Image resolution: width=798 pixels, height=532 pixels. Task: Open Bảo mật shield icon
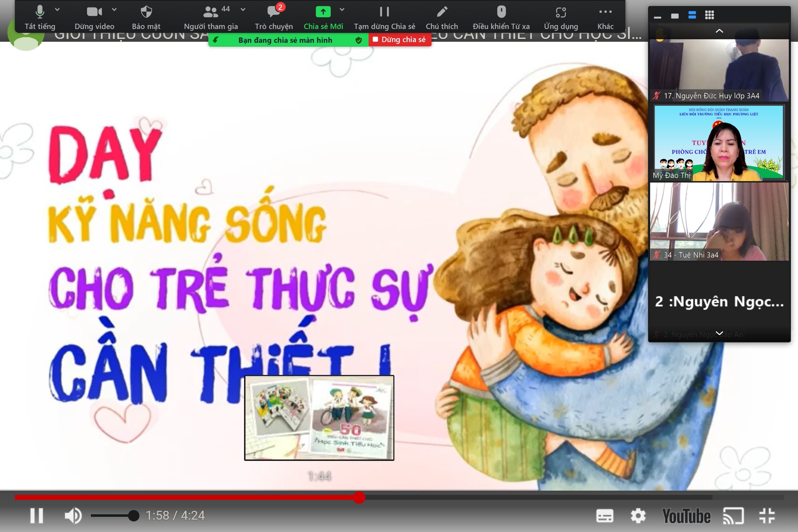click(146, 12)
